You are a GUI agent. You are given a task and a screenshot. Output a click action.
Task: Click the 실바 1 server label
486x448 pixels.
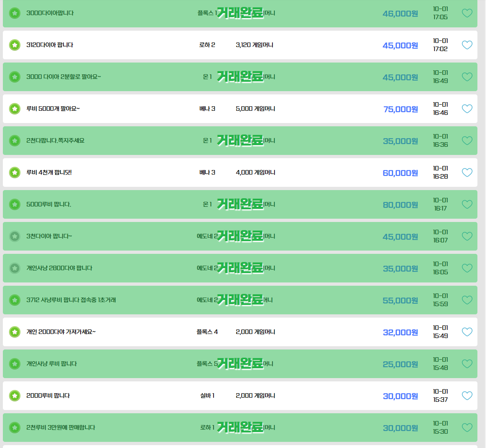point(207,396)
